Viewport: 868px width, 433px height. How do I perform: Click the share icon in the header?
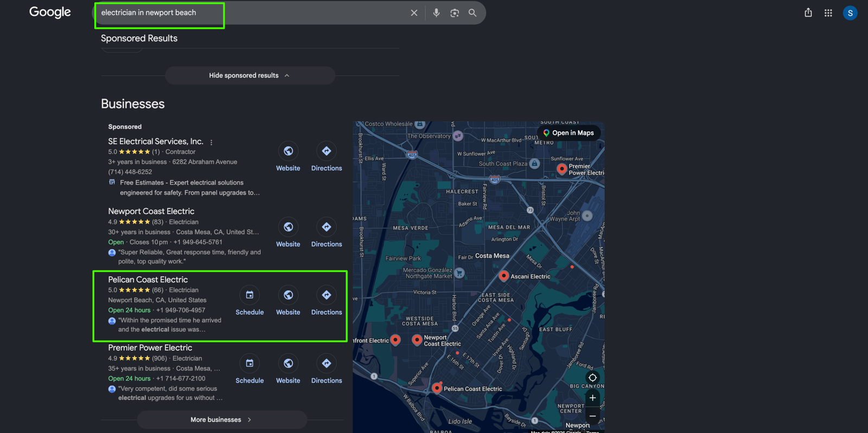click(808, 12)
